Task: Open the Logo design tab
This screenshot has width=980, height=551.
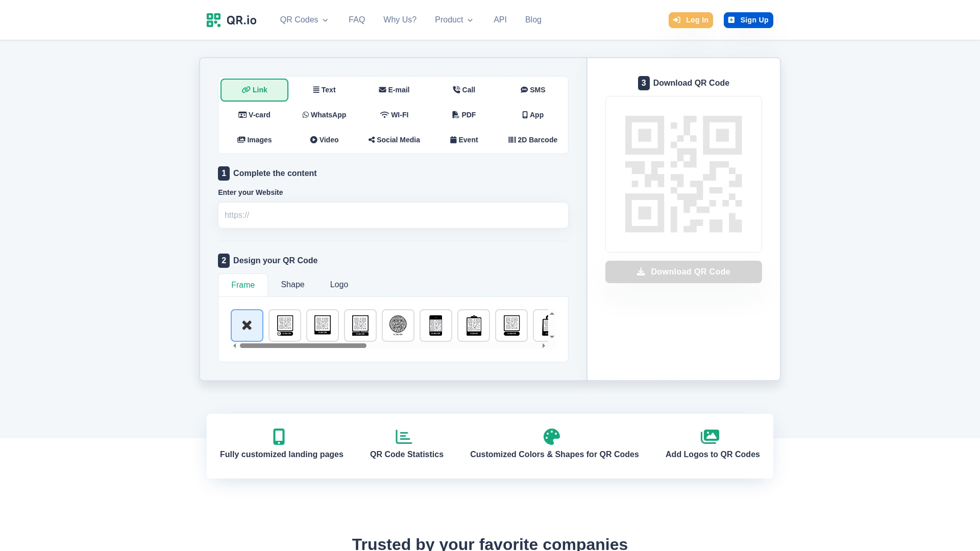Action: 339,285
